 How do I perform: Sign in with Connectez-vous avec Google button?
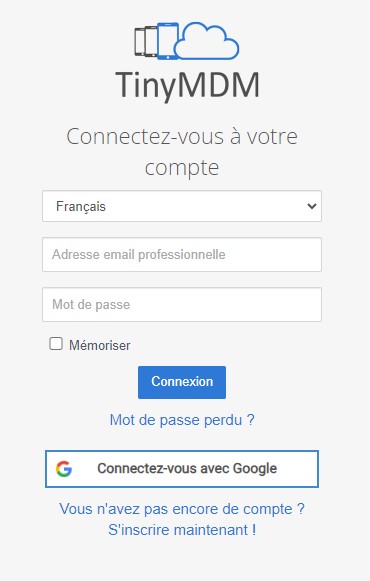coord(182,469)
